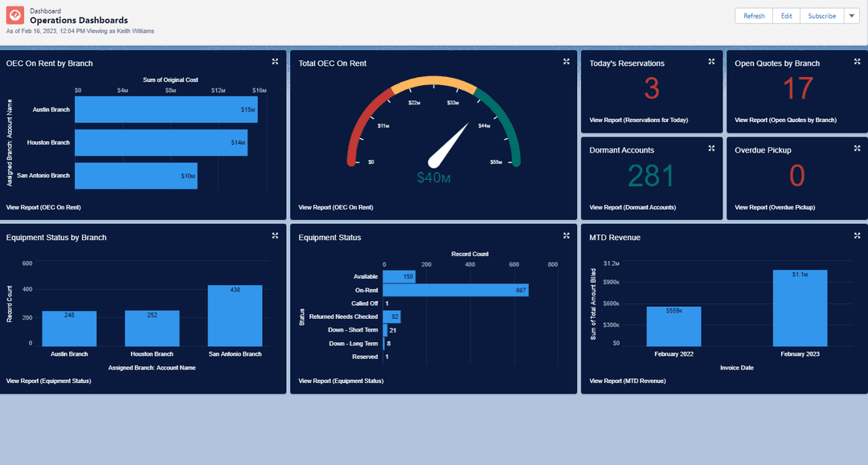Expand the Open Quotes by Branch widget
The image size is (868, 465).
click(857, 62)
